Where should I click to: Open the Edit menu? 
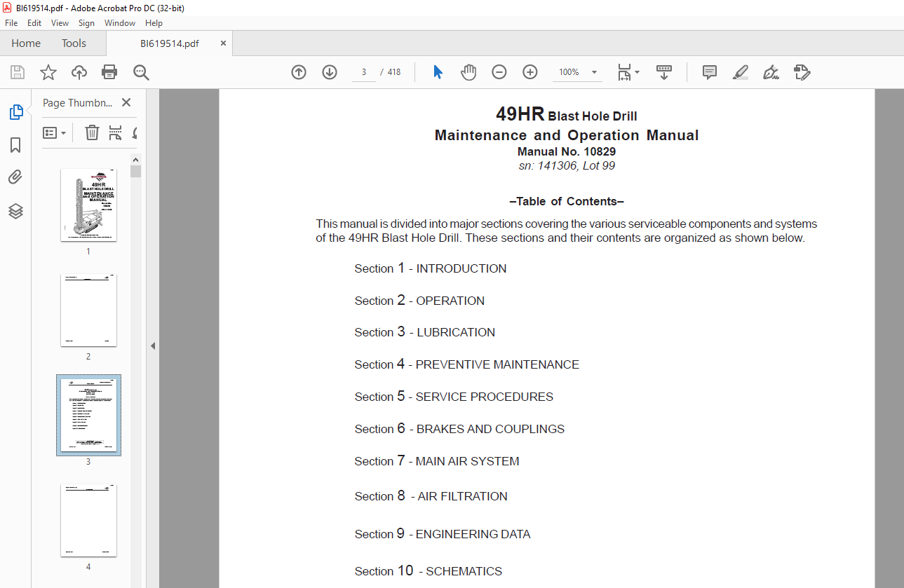tap(34, 23)
